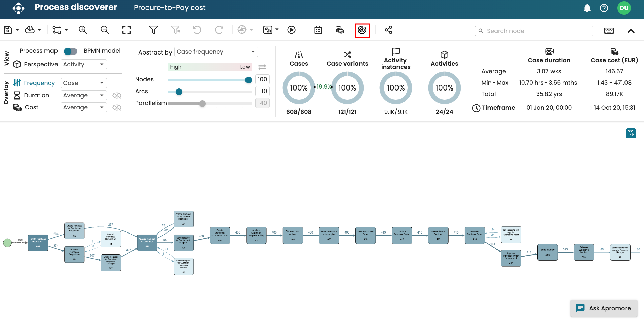
Task: Click the share icon in toolbar
Action: 388,30
